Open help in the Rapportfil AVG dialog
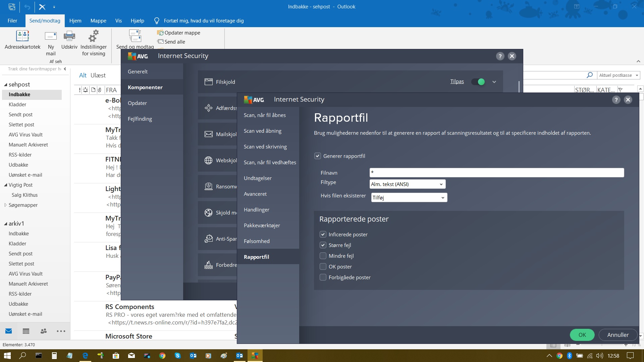 (x=616, y=100)
